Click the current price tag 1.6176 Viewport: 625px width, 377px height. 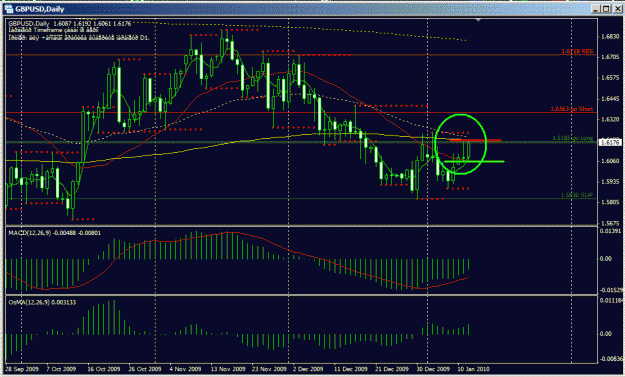(x=610, y=142)
